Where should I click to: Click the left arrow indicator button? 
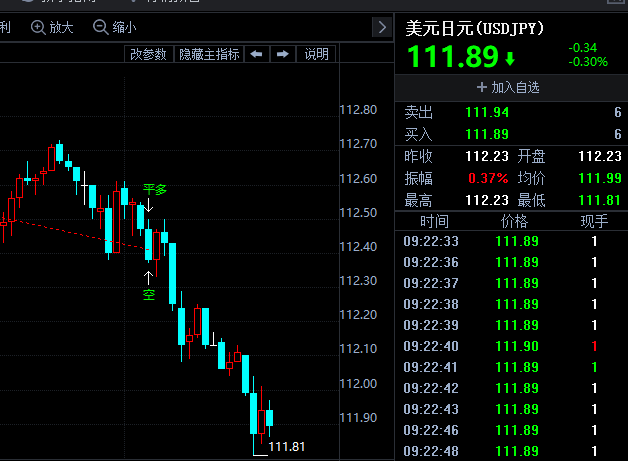coord(257,54)
